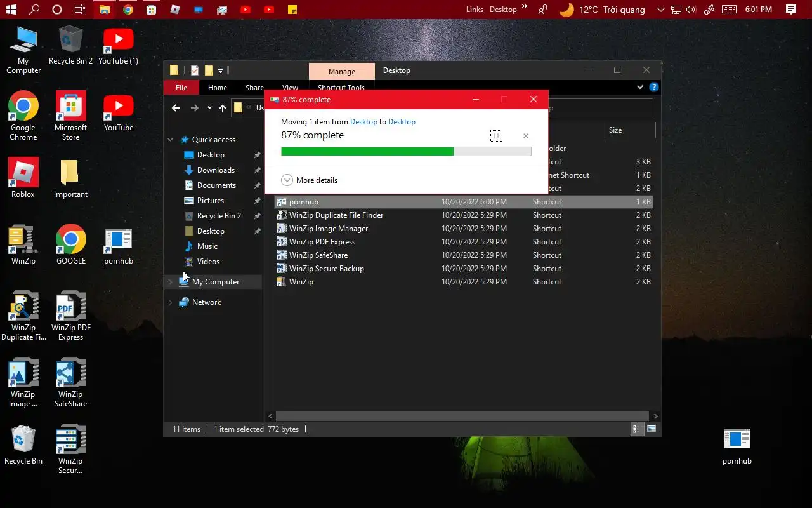The image size is (812, 508).
Task: Select the WinZip SafeShare desktop icon
Action: pyautogui.click(x=70, y=382)
